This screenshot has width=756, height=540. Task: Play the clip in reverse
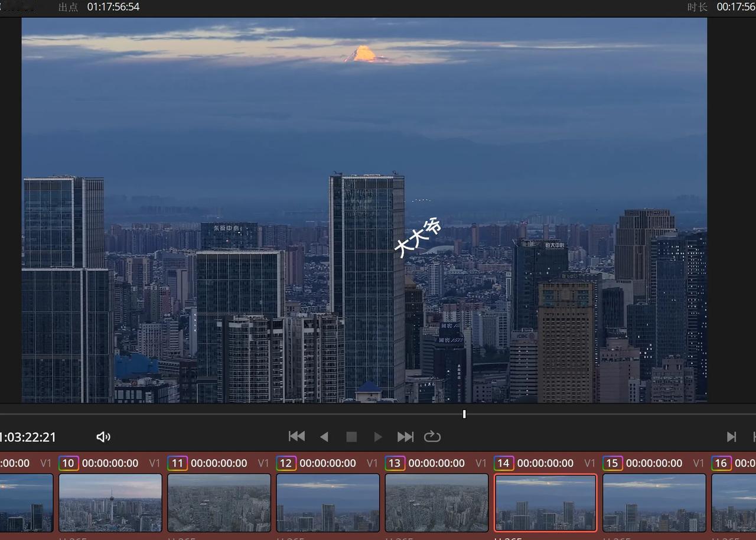[x=324, y=437]
